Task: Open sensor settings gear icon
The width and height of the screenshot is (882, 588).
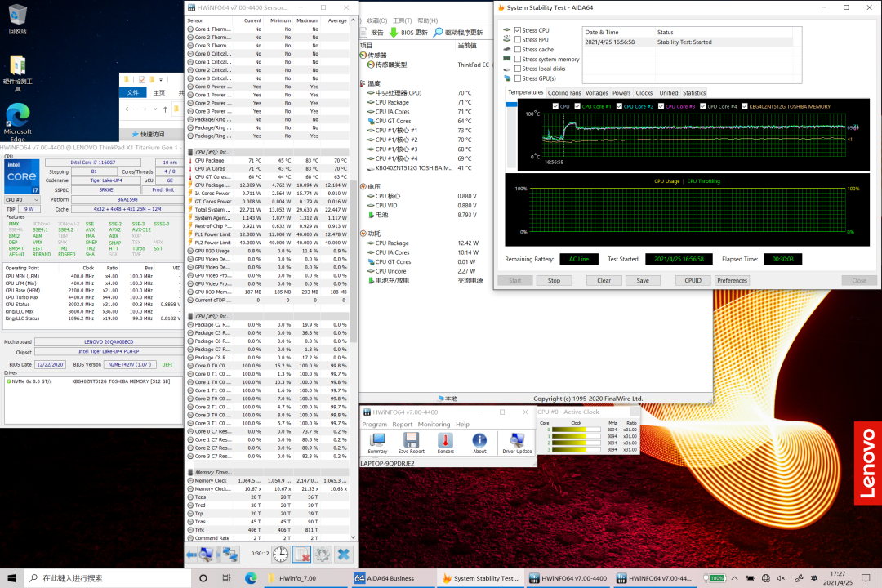Action: pyautogui.click(x=323, y=555)
